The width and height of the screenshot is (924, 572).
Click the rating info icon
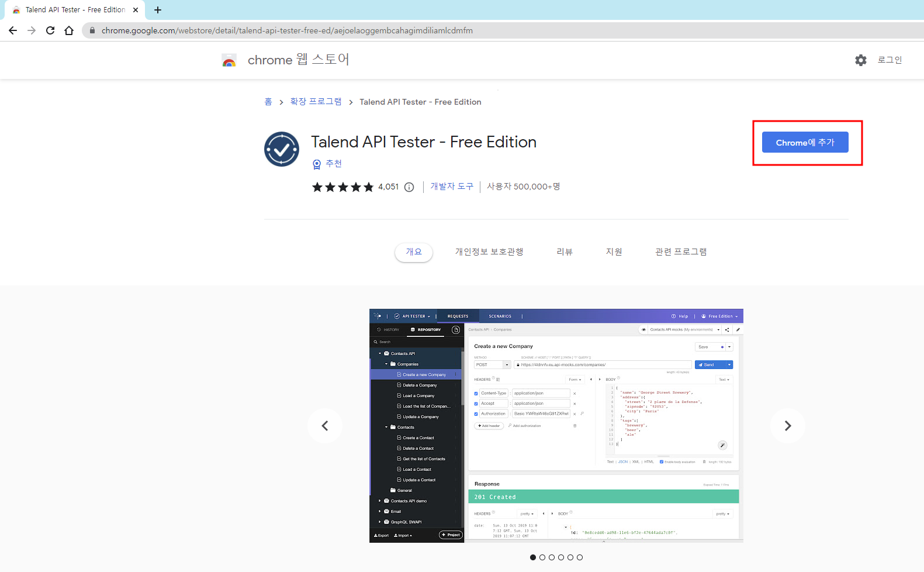(x=409, y=187)
